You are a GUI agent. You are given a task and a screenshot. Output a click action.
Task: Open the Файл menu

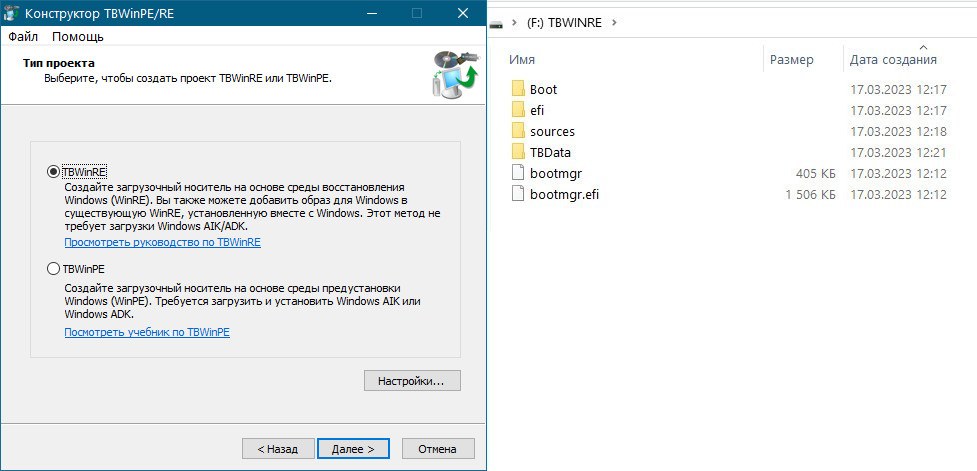[23, 37]
